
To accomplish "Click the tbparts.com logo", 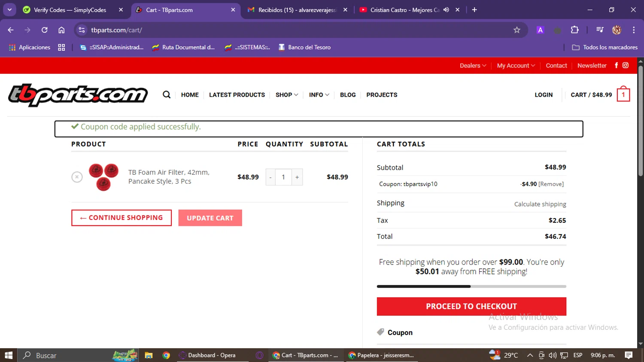I will (78, 95).
